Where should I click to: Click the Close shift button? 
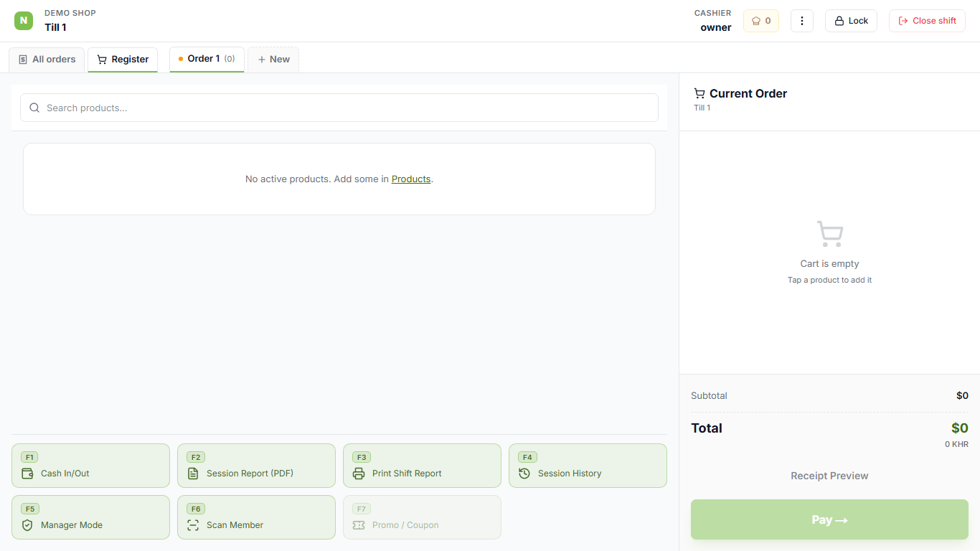click(x=927, y=21)
